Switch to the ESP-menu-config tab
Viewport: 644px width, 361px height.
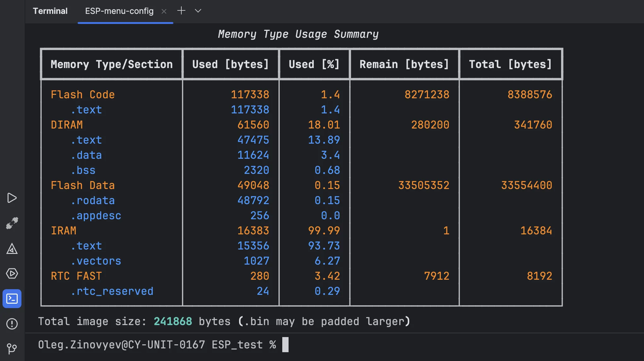tap(119, 11)
